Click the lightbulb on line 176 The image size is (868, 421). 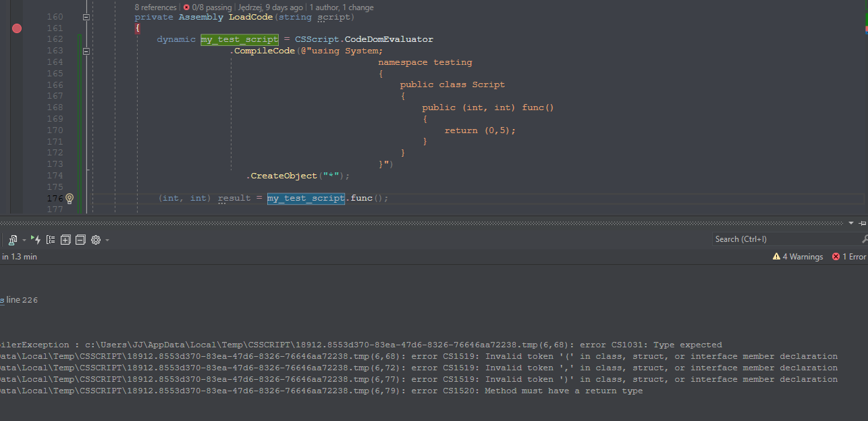pos(68,198)
